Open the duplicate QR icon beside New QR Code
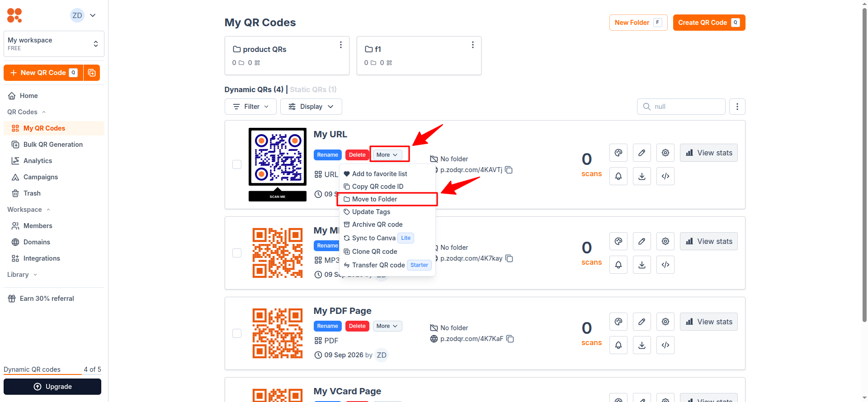Screen dimensions: 868x402 pyautogui.click(x=92, y=73)
